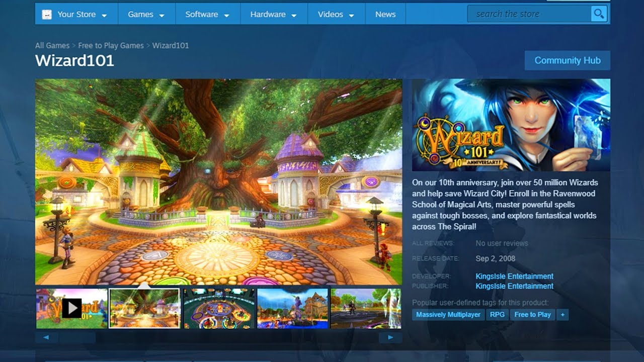Select the highlighted tree plaza screenshot thumbnail
This screenshot has width=644, height=362.
(144, 308)
